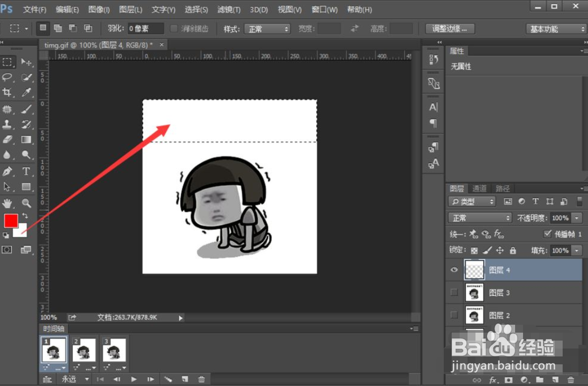Select the Path Selection tool

tap(7, 186)
